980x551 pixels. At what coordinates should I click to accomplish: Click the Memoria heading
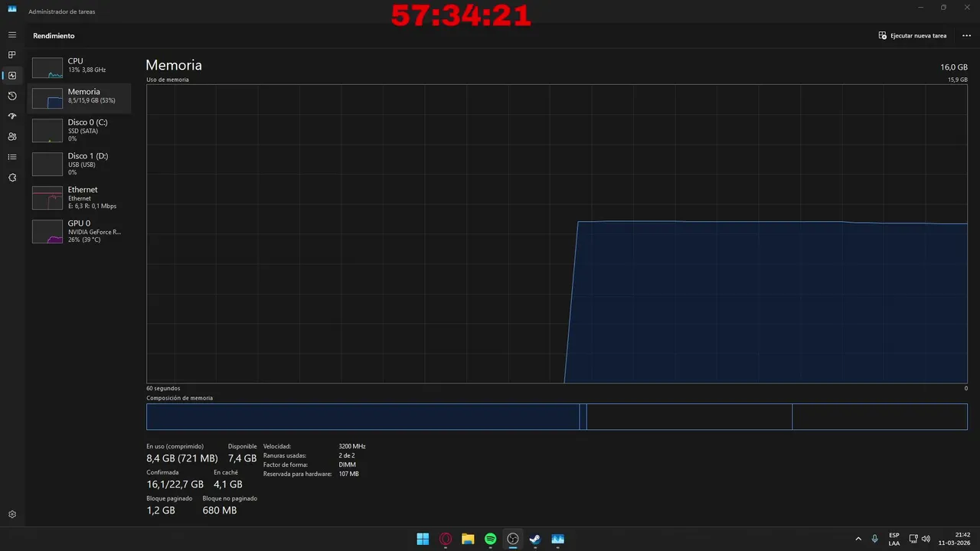(174, 66)
